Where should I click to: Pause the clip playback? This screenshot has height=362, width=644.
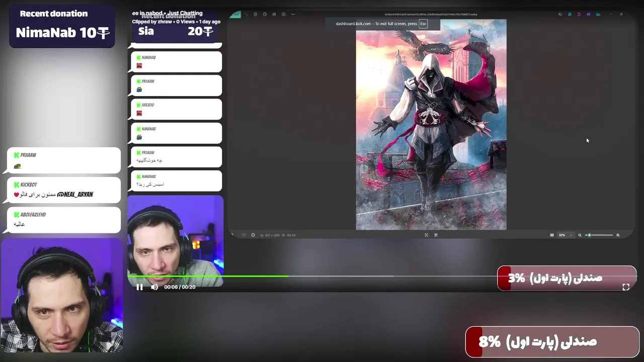[x=139, y=287]
